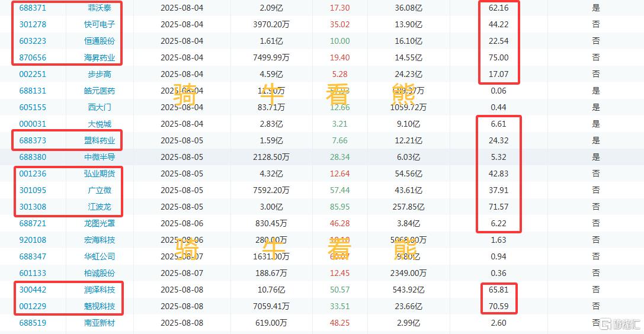Viewport: 644px width, 334px height.
Task: Click stock name 润泽科技
Action: tap(100, 290)
